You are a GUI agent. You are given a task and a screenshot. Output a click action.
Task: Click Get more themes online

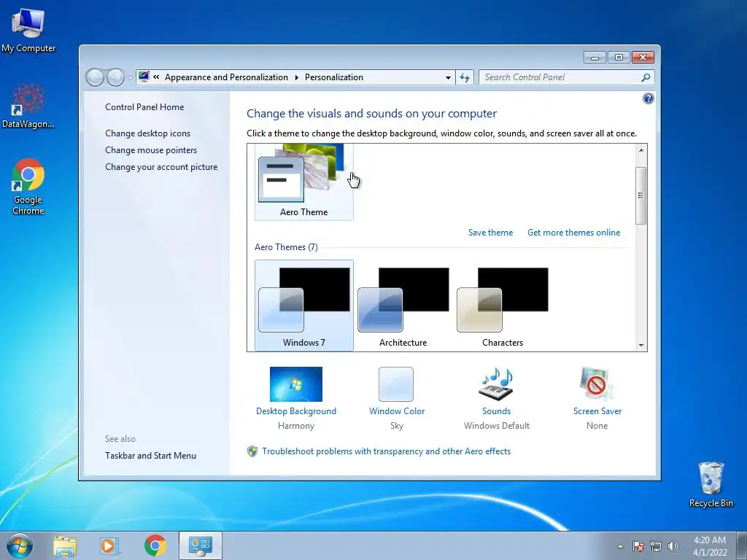[573, 233]
